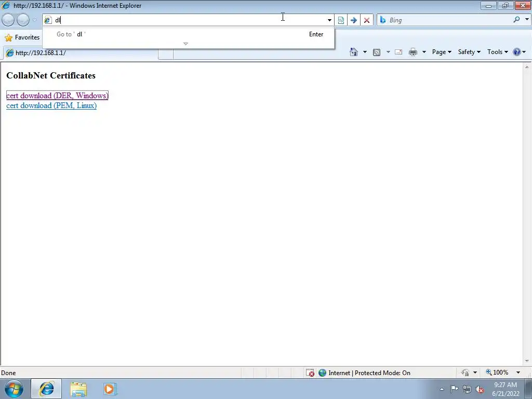The height and width of the screenshot is (399, 532).
Task: Launch Windows Media Player from taskbar
Action: click(110, 389)
